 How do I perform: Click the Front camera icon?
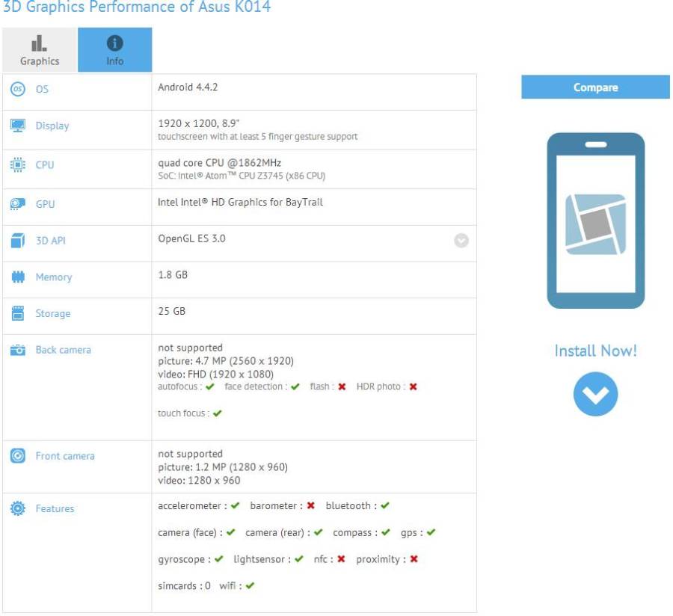tap(18, 456)
